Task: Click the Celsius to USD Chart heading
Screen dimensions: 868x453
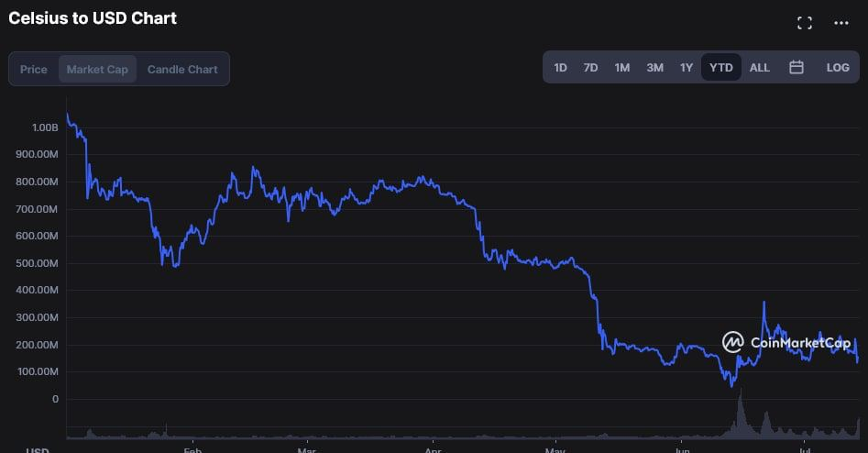Action: pos(93,18)
